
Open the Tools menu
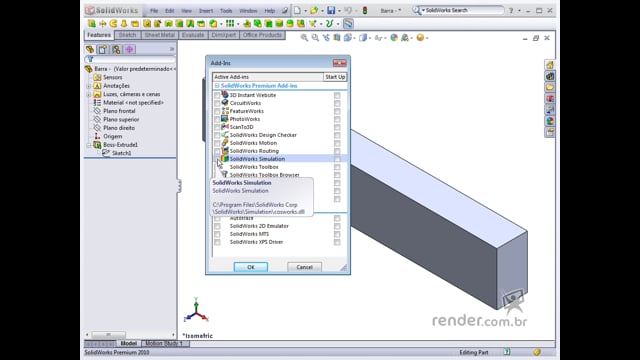[x=226, y=11]
